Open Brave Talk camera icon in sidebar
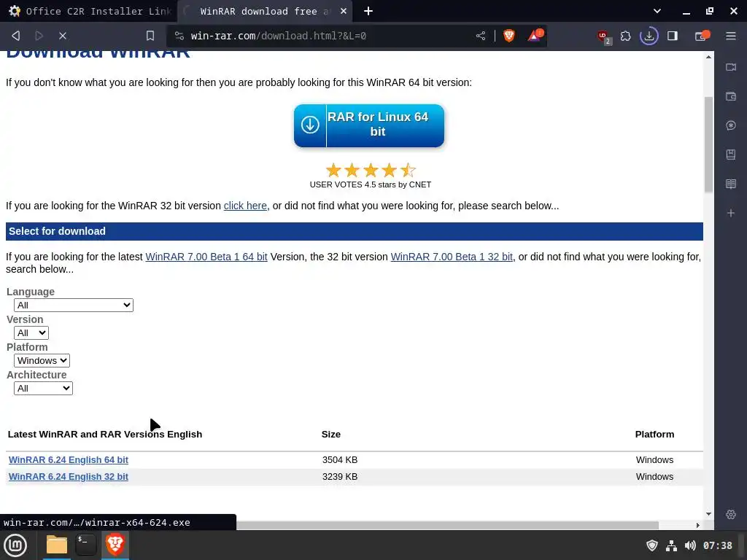747x560 pixels. (731, 67)
